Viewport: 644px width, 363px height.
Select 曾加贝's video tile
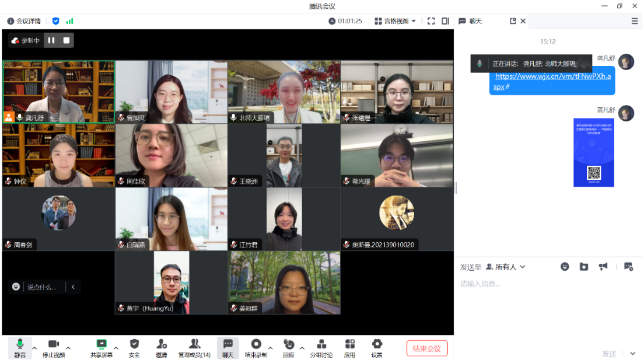[171, 92]
